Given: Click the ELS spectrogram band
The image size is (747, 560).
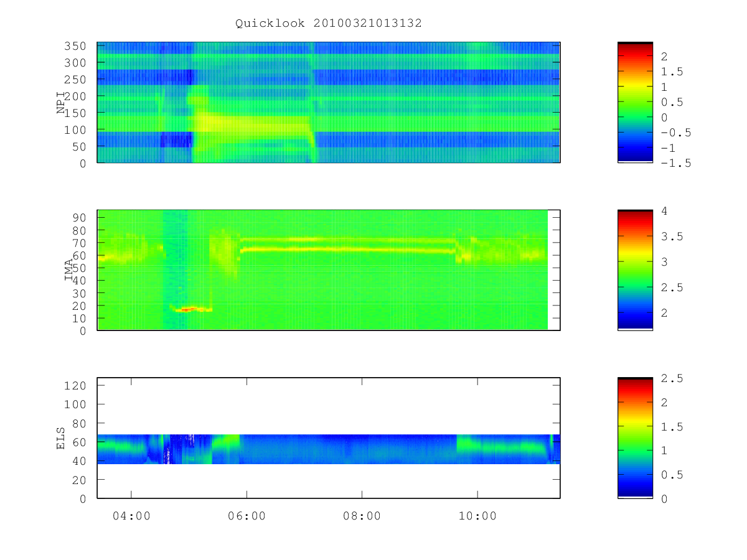Looking at the screenshot, I should pos(329,449).
